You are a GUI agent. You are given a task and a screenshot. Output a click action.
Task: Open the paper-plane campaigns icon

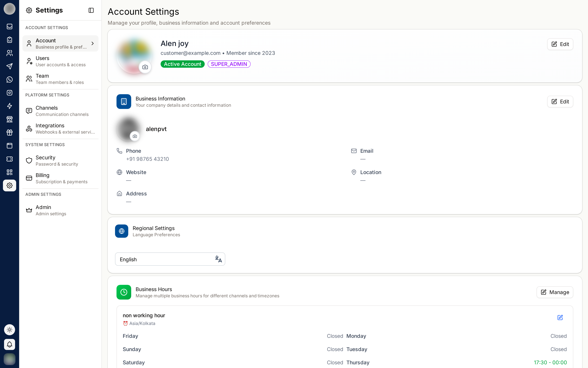click(x=10, y=66)
